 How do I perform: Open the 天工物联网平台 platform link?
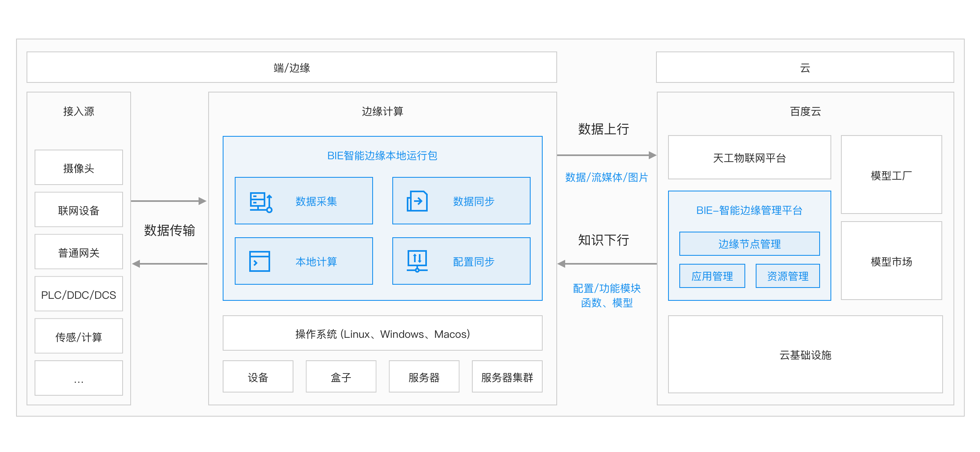click(749, 158)
